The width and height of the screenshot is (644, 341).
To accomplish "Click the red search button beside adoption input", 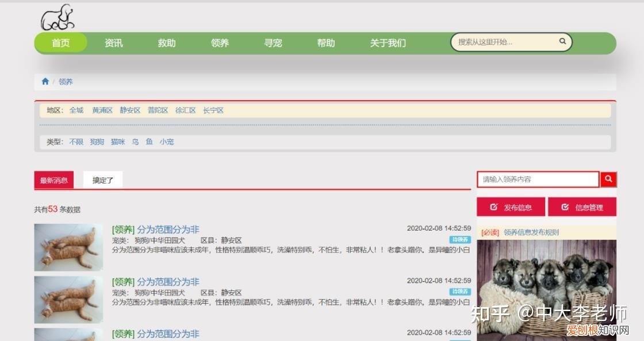I will pyautogui.click(x=608, y=179).
